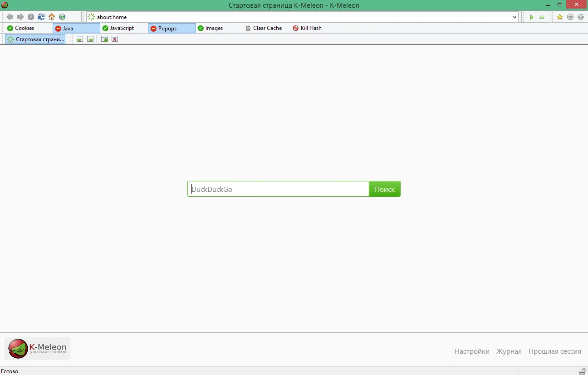The image size is (588, 375).
Task: Open history via the clock icon
Action: [570, 17]
